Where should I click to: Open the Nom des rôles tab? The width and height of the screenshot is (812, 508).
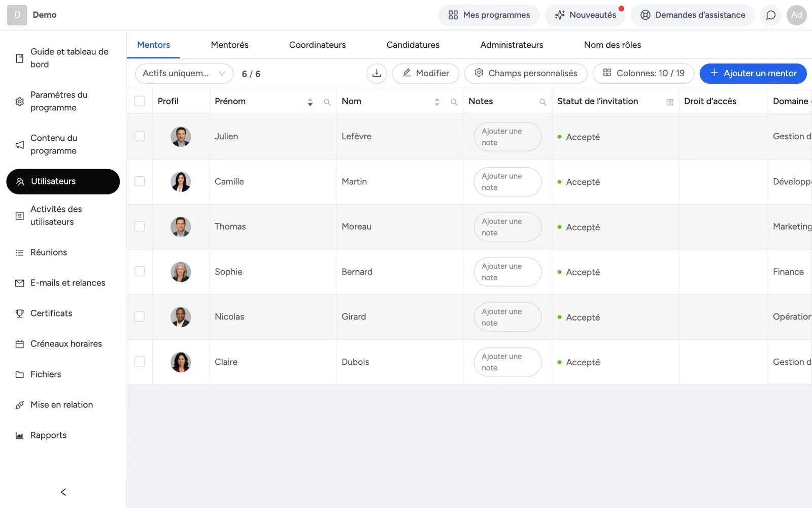[613, 45]
